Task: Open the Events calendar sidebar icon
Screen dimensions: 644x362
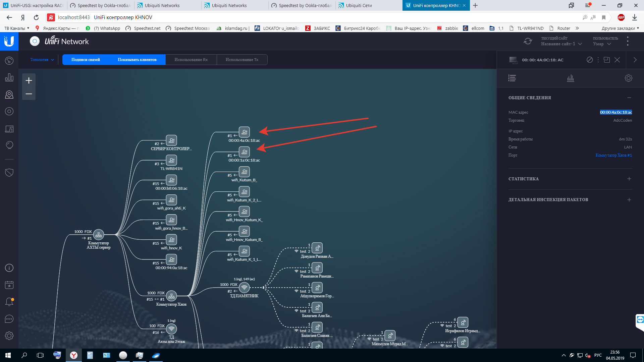Action: 9,285
